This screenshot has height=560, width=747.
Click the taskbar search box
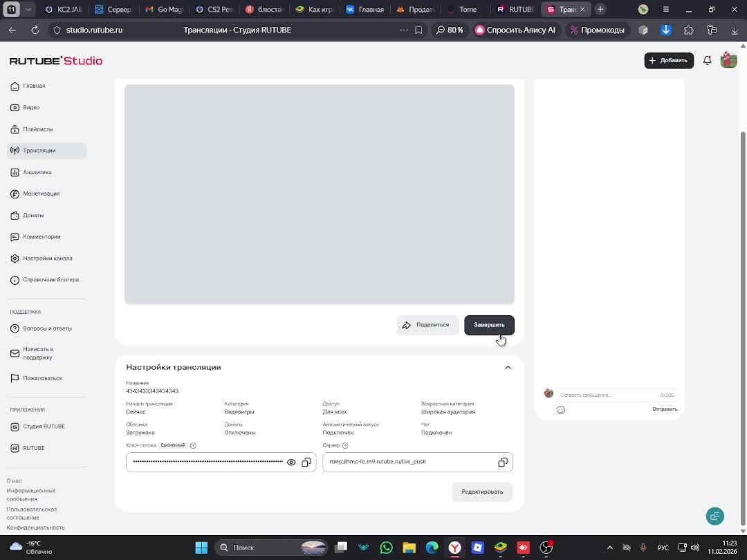pos(272,548)
